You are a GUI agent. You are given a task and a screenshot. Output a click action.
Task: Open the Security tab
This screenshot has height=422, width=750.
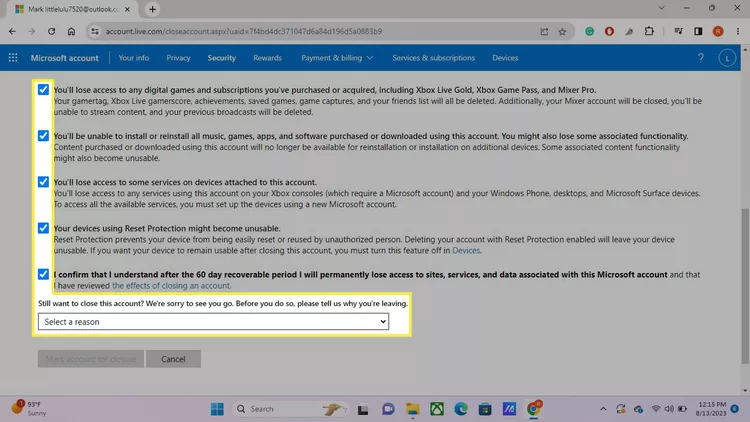click(x=221, y=58)
